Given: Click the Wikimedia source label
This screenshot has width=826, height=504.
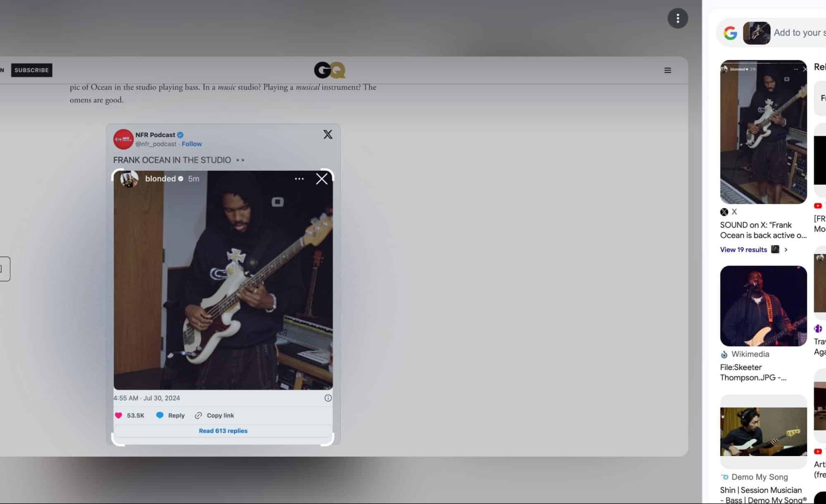Looking at the screenshot, I should [x=750, y=354].
